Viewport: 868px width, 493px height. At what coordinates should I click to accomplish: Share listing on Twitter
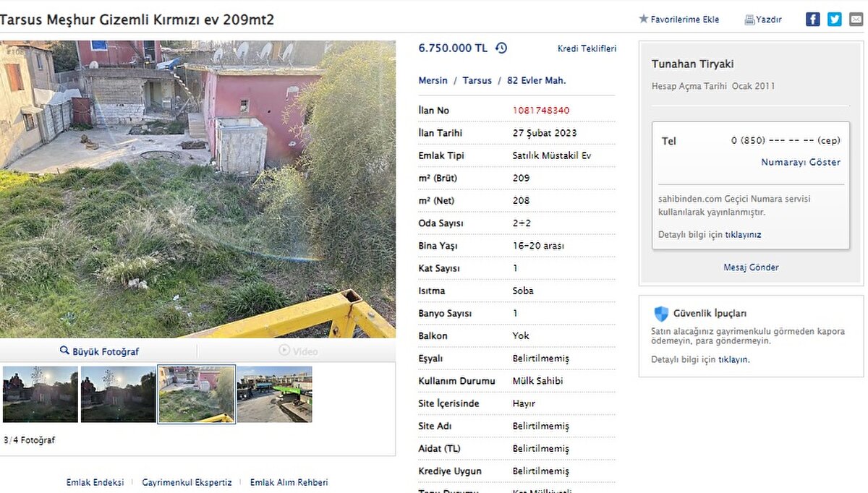coord(835,20)
